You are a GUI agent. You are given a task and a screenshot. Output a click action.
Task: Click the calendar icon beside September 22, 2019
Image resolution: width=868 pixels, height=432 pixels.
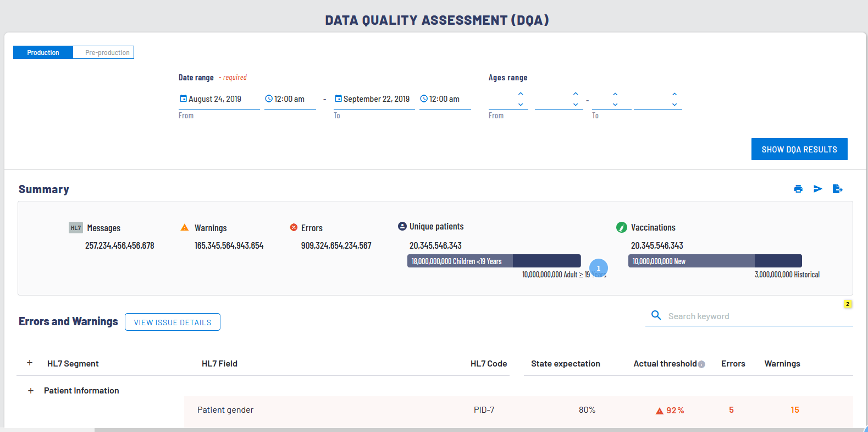(x=339, y=99)
